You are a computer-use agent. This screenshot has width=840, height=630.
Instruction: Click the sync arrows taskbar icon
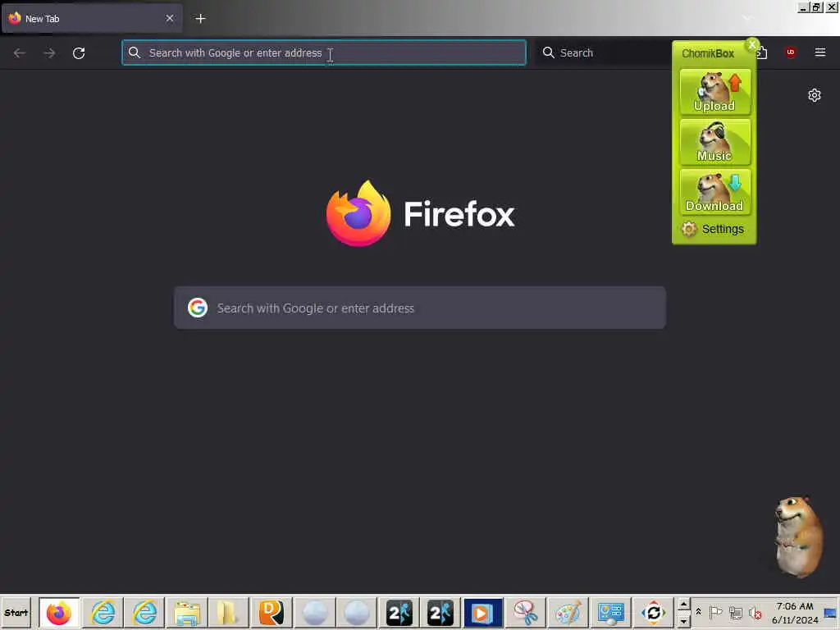pyautogui.click(x=653, y=613)
